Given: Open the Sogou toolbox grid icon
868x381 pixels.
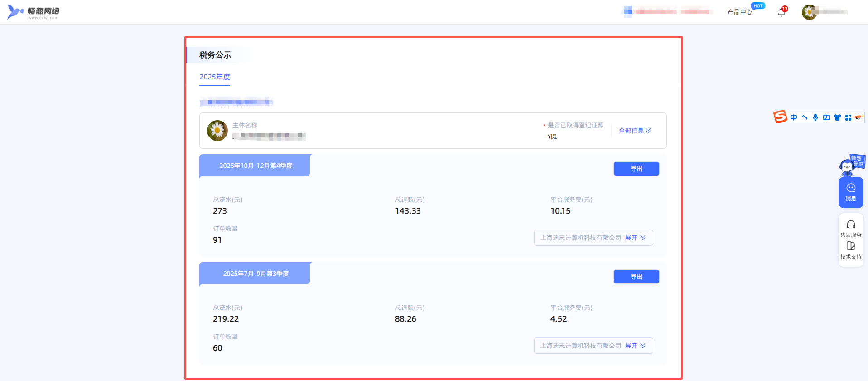Looking at the screenshot, I should 848,117.
